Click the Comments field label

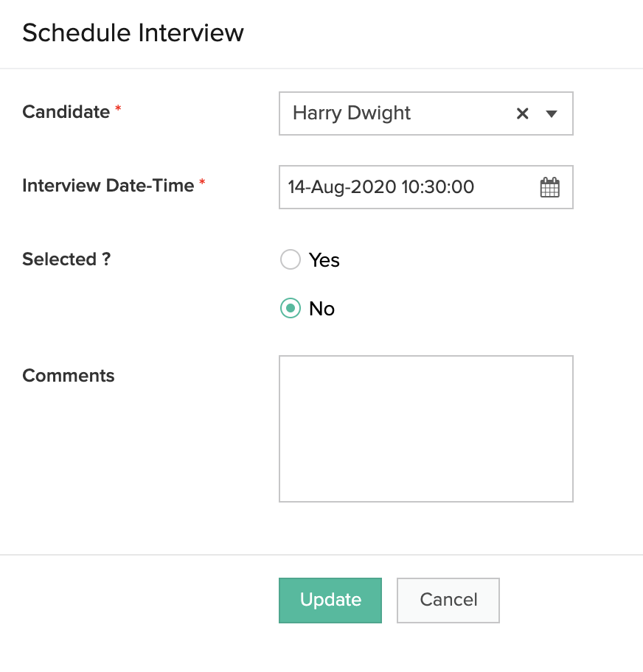click(69, 376)
